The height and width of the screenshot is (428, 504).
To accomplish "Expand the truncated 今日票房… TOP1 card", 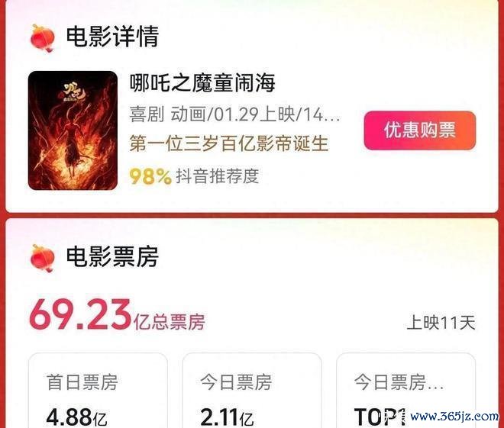I will click(406, 391).
